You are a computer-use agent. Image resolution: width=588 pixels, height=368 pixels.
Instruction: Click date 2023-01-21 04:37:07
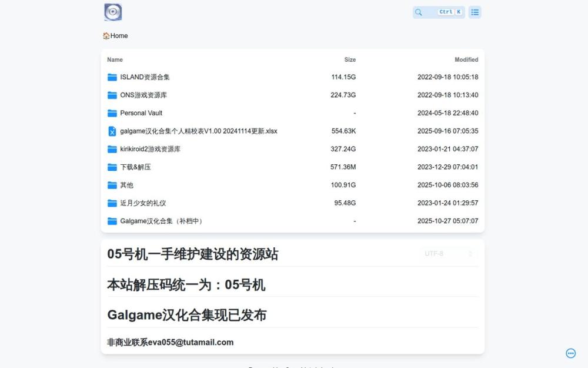click(x=447, y=150)
